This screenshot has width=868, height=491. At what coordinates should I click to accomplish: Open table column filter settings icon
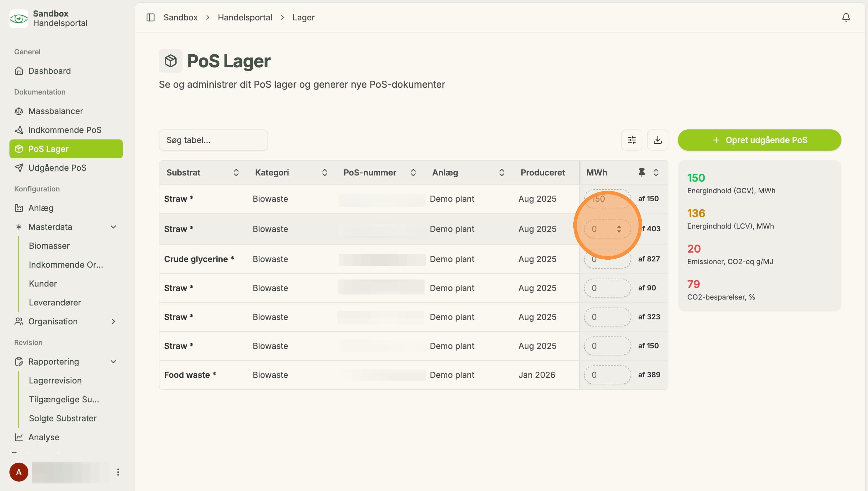(x=632, y=140)
